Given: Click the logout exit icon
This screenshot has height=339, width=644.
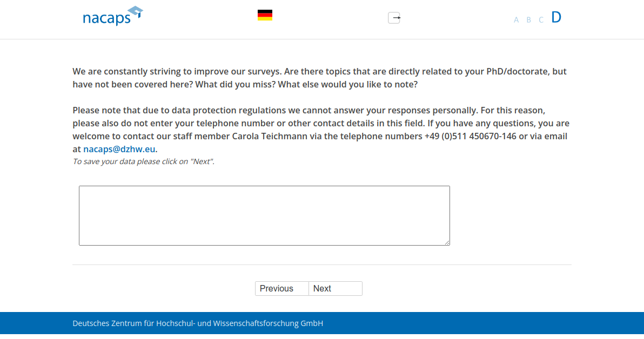Looking at the screenshot, I should (x=394, y=18).
